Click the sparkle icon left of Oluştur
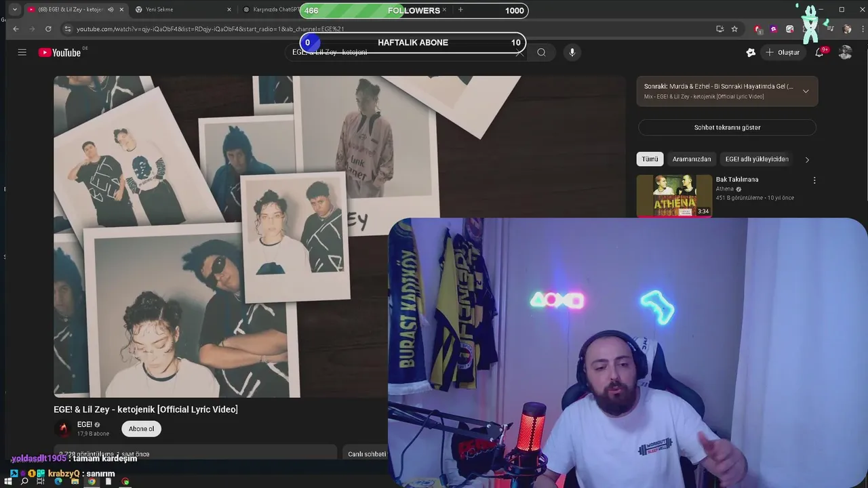Screen dimensions: 868x488 pos(751,52)
